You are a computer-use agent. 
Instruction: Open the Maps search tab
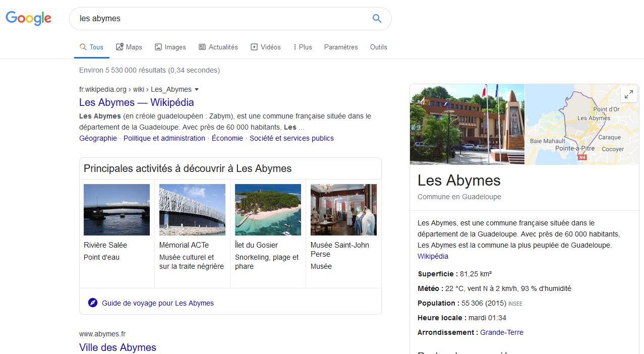coord(129,47)
